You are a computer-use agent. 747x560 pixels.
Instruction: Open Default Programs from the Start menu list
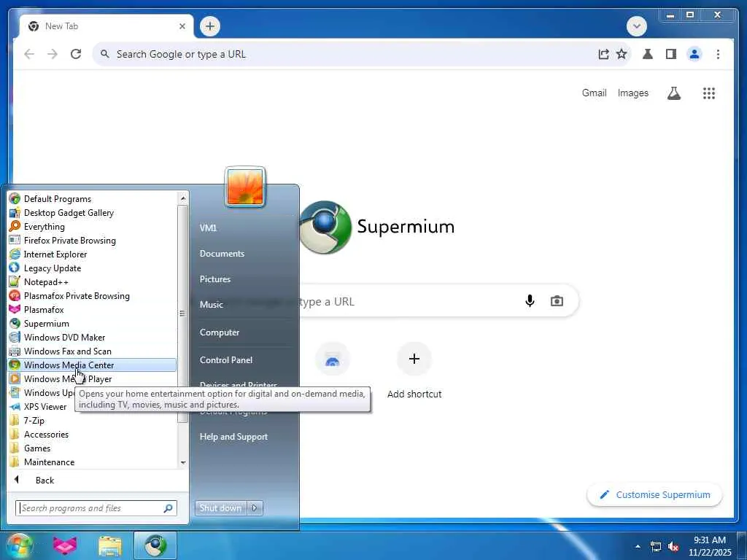pos(92,199)
